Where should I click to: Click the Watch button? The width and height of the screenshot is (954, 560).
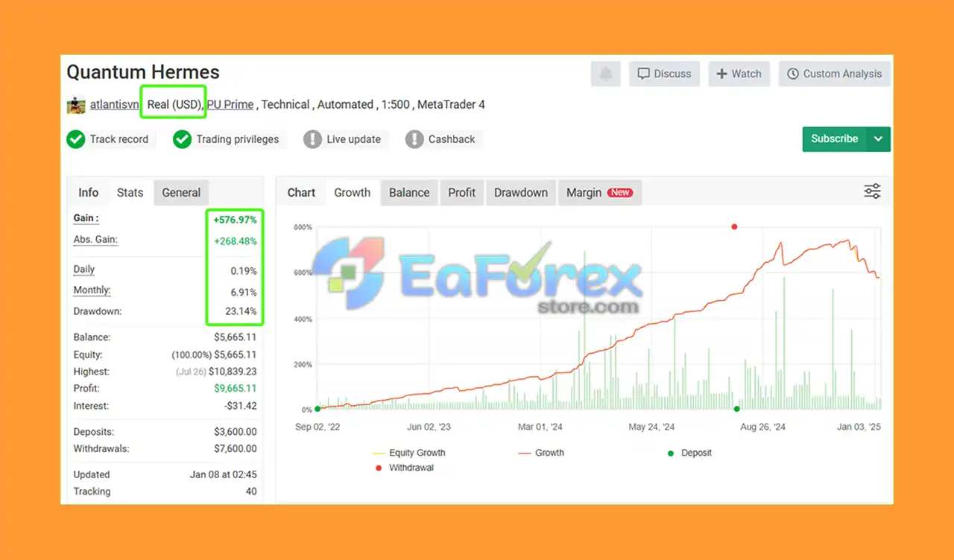point(739,74)
